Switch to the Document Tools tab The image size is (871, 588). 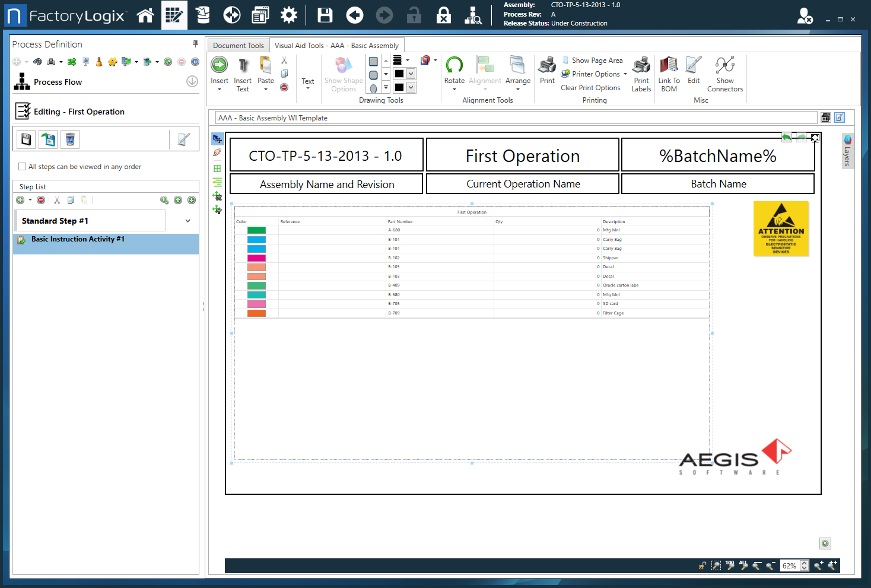(239, 46)
